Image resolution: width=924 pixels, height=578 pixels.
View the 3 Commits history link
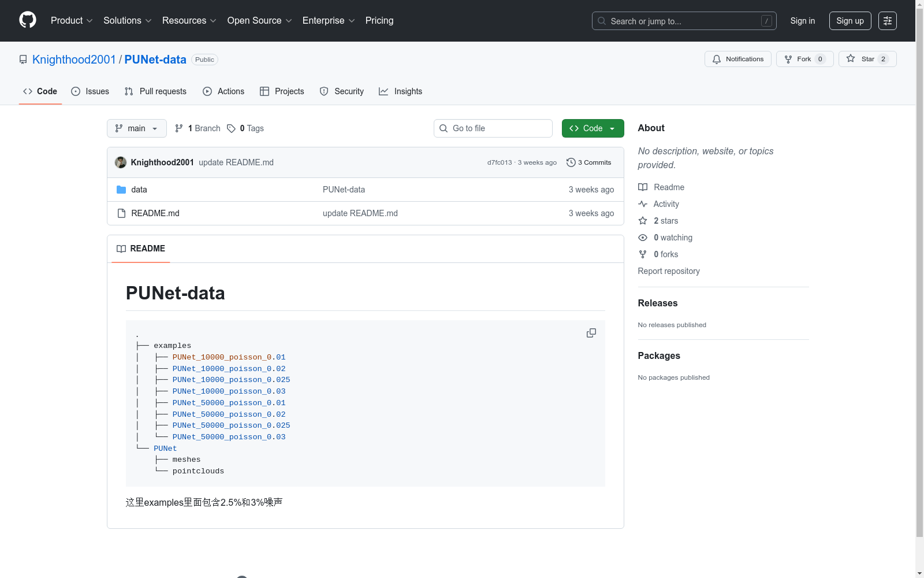[589, 162]
